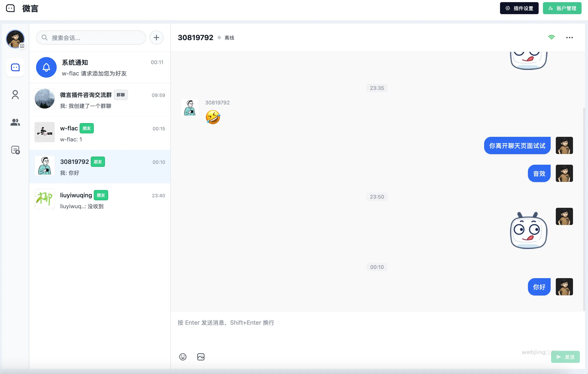
Task: Open 插件设置 plugin settings button
Action: [x=519, y=8]
